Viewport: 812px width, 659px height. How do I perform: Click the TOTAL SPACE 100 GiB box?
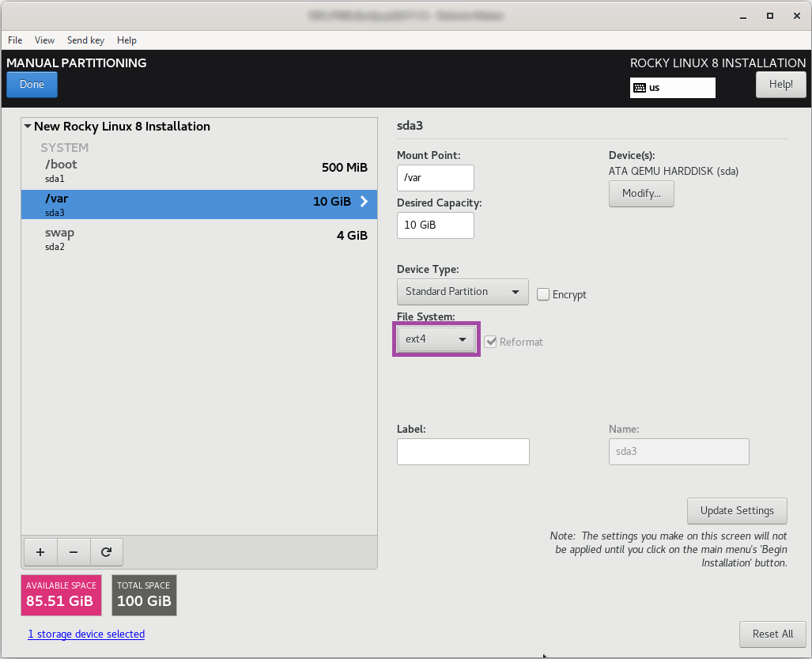pyautogui.click(x=144, y=595)
